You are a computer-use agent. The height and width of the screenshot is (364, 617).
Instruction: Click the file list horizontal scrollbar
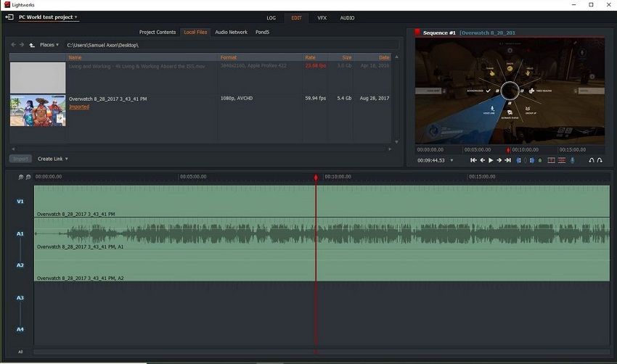pyautogui.click(x=202, y=149)
